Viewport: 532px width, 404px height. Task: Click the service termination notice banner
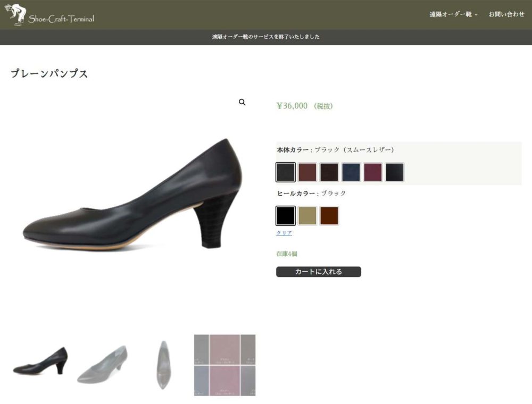click(x=266, y=37)
